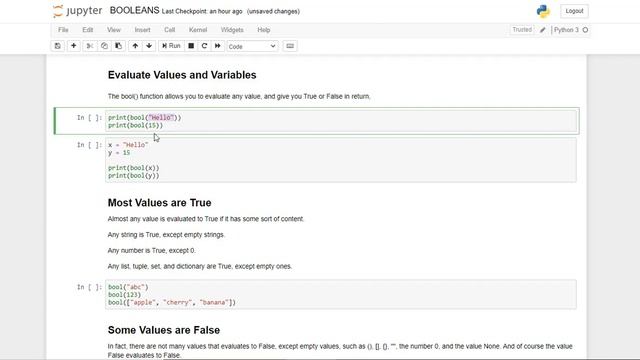This screenshot has width=640, height=360.
Task: Restart the kernel icon
Action: coord(204,46)
